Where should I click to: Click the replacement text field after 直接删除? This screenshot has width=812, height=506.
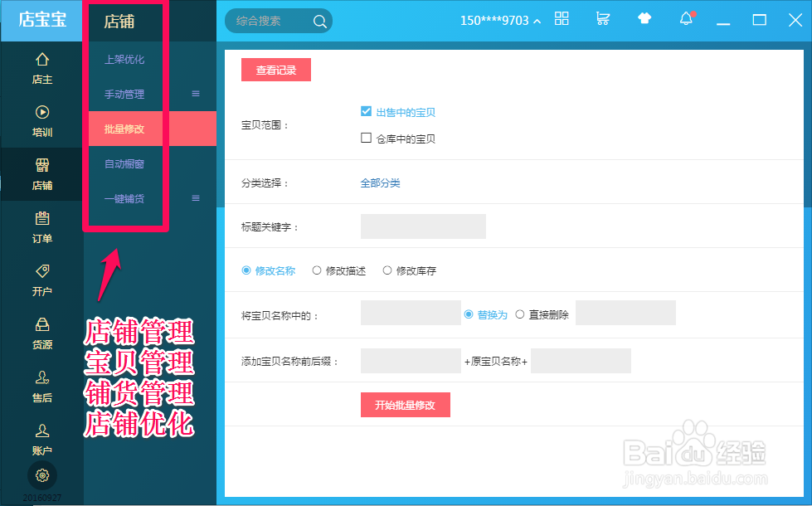[x=625, y=313]
